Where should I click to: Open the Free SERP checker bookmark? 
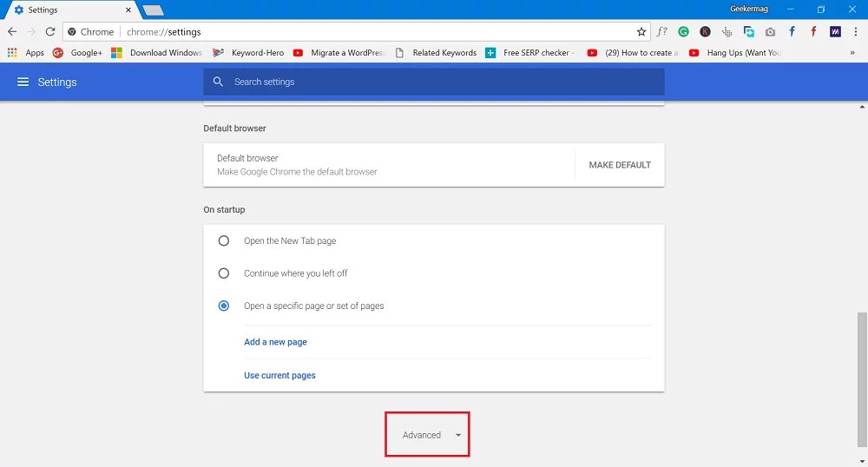coord(530,53)
